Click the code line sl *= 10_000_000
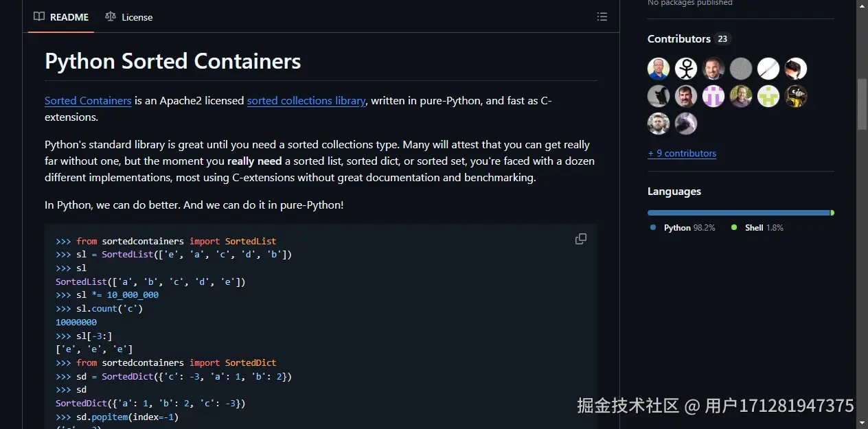Image resolution: width=868 pixels, height=429 pixels. coord(107,295)
